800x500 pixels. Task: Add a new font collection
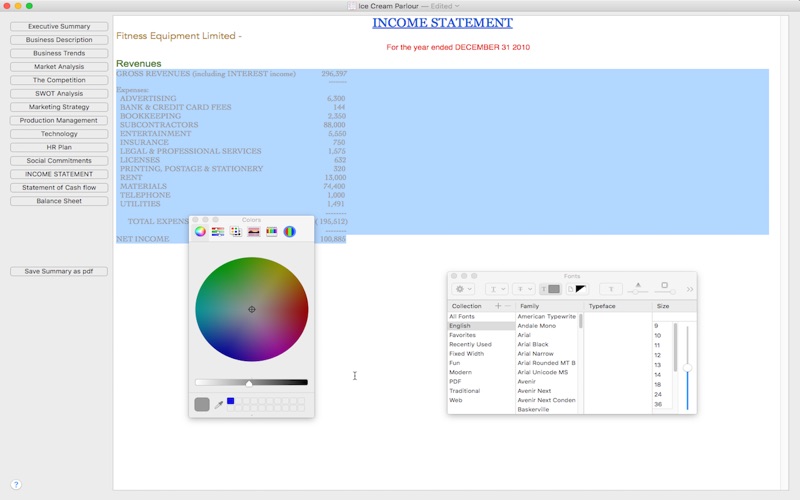pyautogui.click(x=498, y=306)
